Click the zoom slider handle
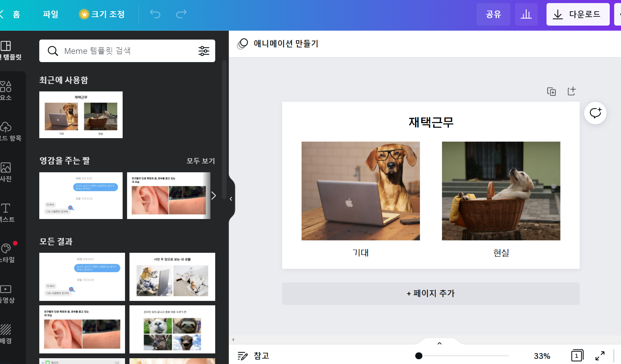Image resolution: width=621 pixels, height=364 pixels. [419, 356]
